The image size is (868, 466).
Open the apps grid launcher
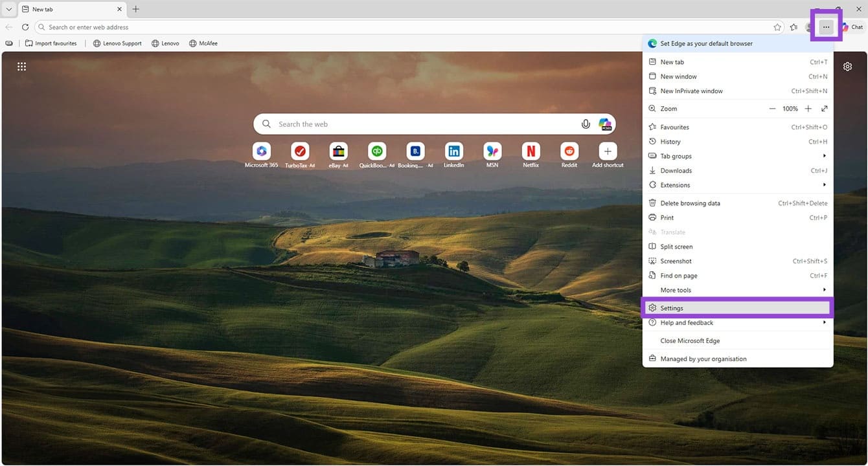pyautogui.click(x=21, y=66)
